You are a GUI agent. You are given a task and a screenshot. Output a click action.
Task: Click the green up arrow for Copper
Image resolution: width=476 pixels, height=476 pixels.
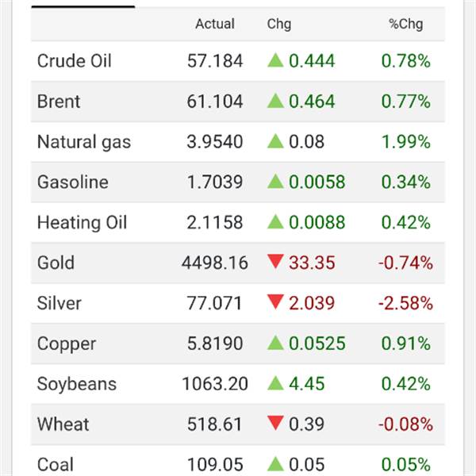[x=275, y=344]
